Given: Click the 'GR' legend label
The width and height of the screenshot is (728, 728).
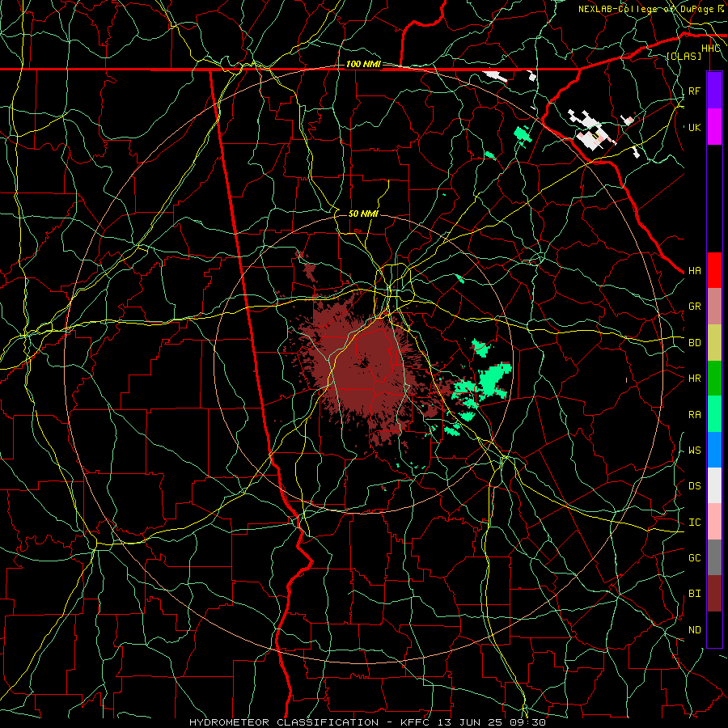Looking at the screenshot, I should click(694, 307).
